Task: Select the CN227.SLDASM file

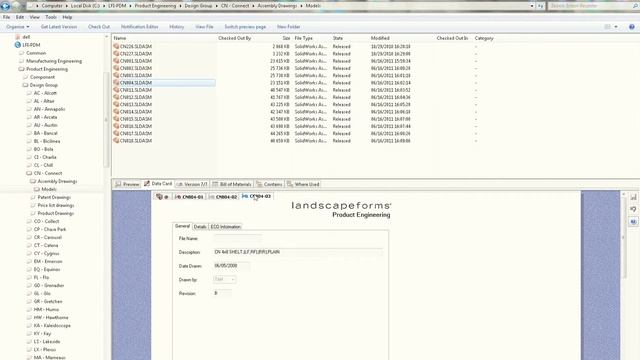Action: (136, 54)
